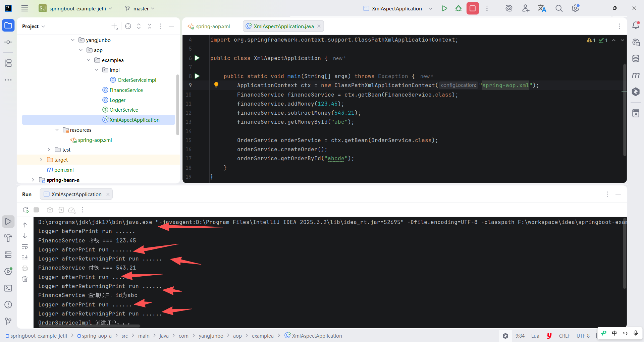Click CRLF line separator in status bar
The height and width of the screenshot is (342, 644).
[x=565, y=336]
